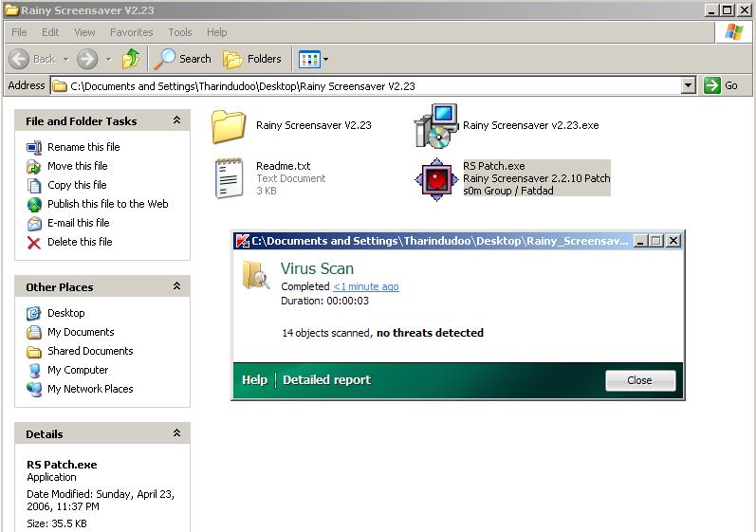Click the Forward navigation arrow icon
The height and width of the screenshot is (532, 756).
88,59
